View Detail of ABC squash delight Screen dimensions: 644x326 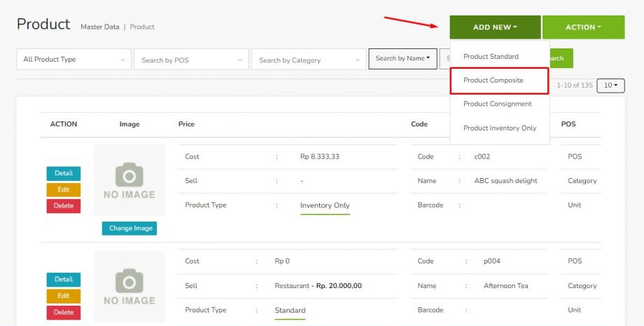64,173
